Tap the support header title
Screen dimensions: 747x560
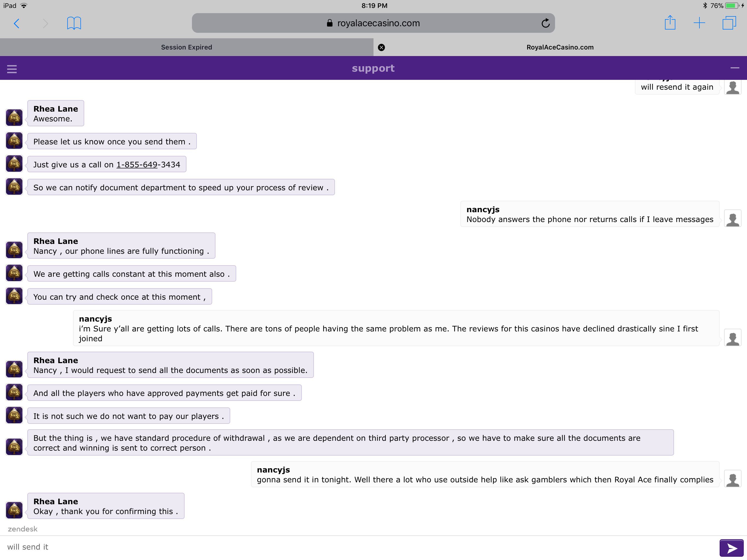coord(373,68)
